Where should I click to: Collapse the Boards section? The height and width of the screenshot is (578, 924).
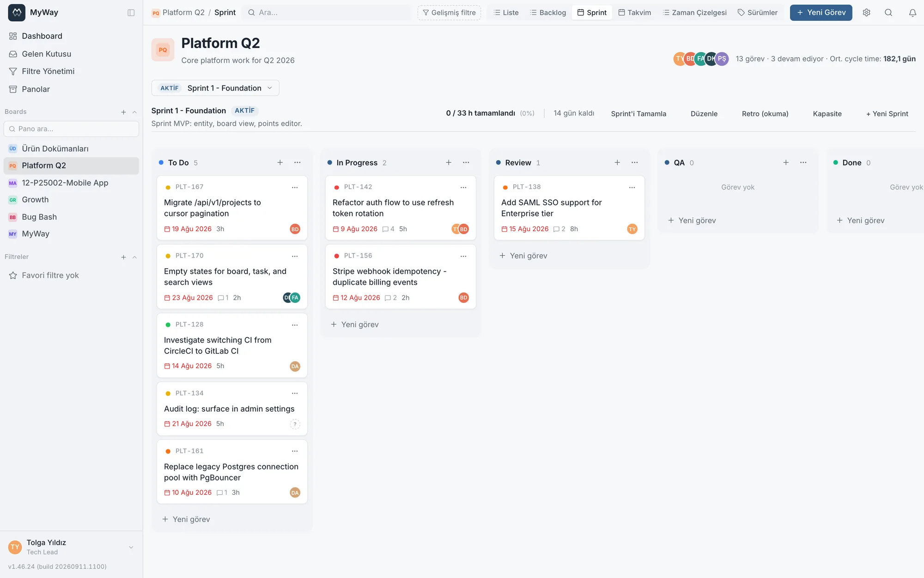[x=134, y=112]
